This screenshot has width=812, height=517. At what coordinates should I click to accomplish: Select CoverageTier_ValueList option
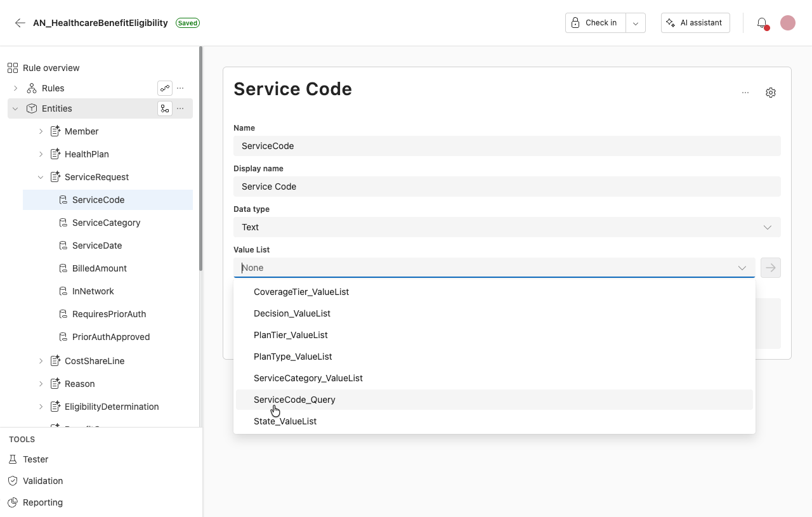[494, 292]
